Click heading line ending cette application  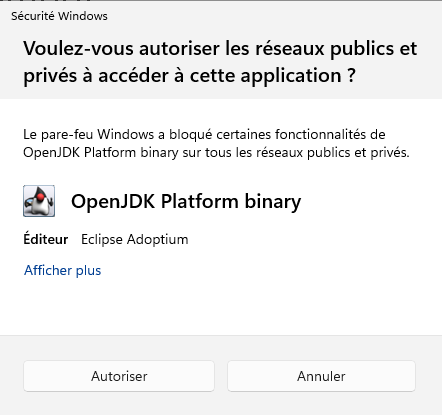point(189,76)
